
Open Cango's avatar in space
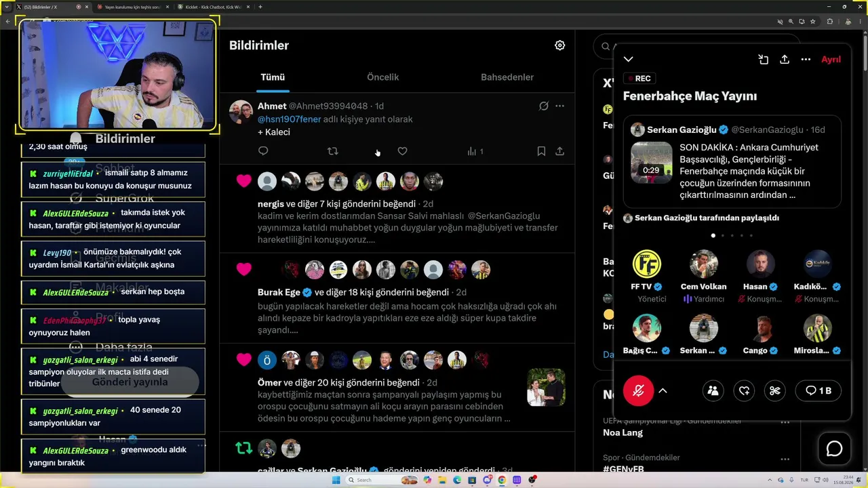click(760, 329)
